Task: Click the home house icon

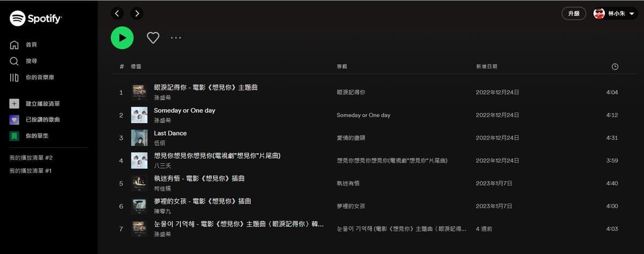Action: click(x=14, y=45)
